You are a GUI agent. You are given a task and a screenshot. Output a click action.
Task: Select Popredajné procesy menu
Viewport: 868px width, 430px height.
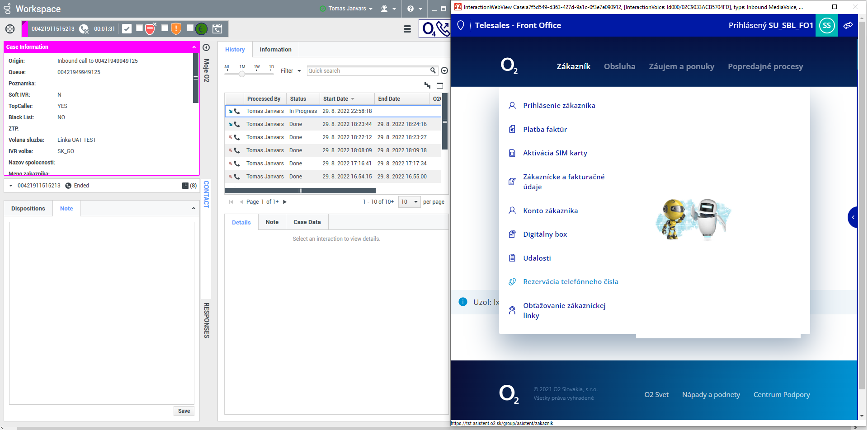[x=765, y=66]
